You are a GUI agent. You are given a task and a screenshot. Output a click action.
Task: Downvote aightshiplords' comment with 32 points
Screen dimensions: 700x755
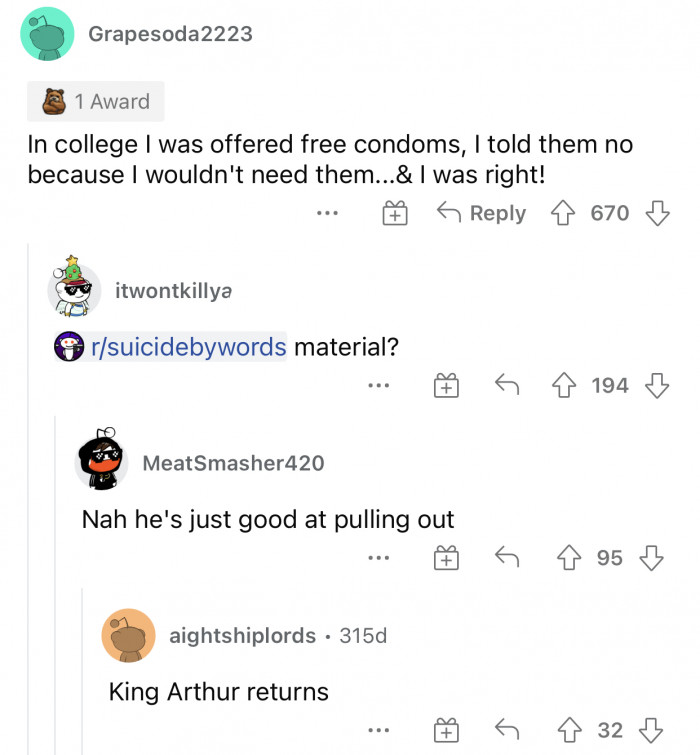pos(651,731)
